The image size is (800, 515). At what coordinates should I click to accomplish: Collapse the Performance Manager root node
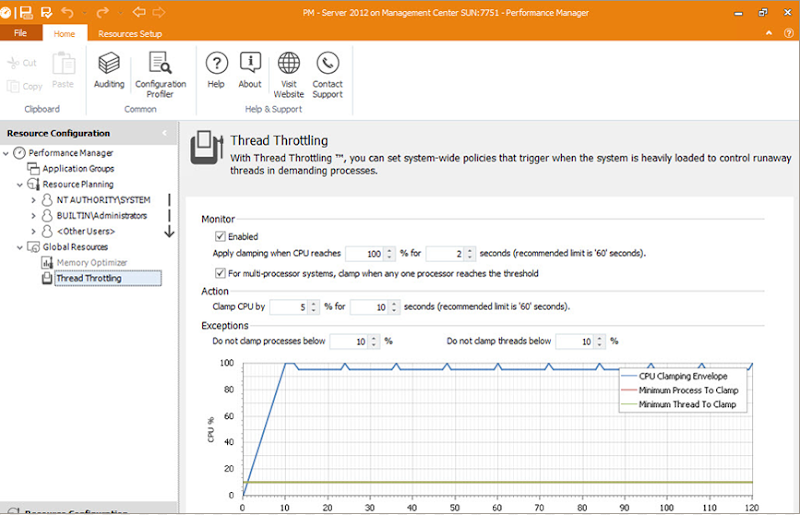point(6,153)
